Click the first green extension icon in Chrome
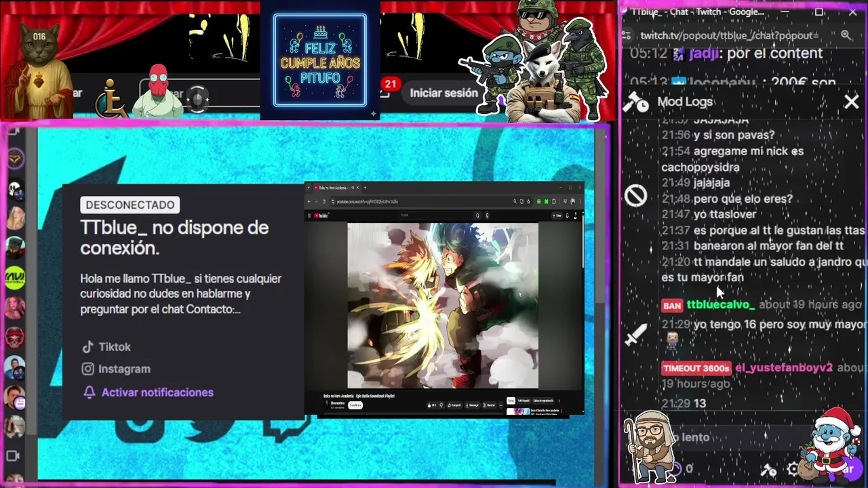The height and width of the screenshot is (488, 868). [x=538, y=201]
